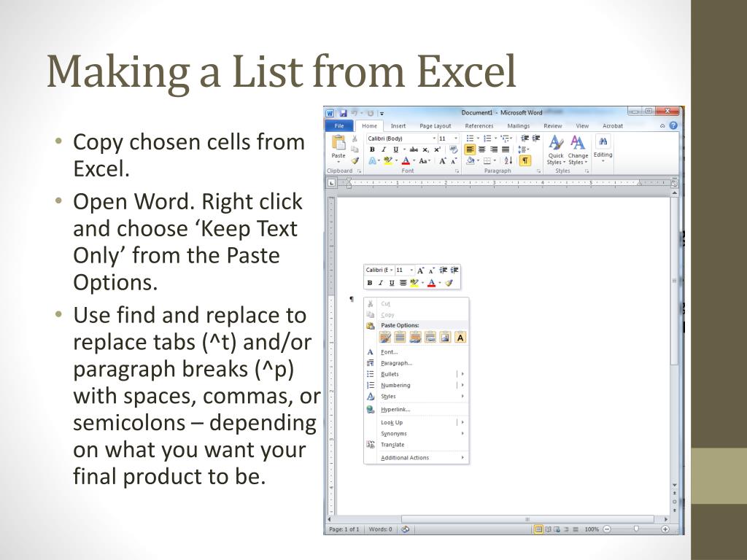Toggle Bold on the mini toolbar
747x560 pixels.
(370, 283)
